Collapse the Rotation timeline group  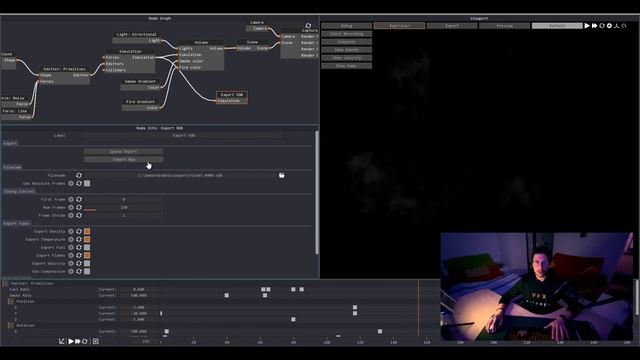point(11,326)
